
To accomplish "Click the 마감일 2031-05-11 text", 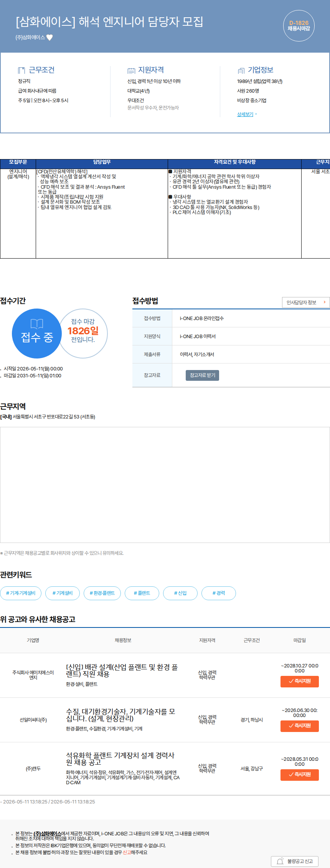I will point(33,376).
